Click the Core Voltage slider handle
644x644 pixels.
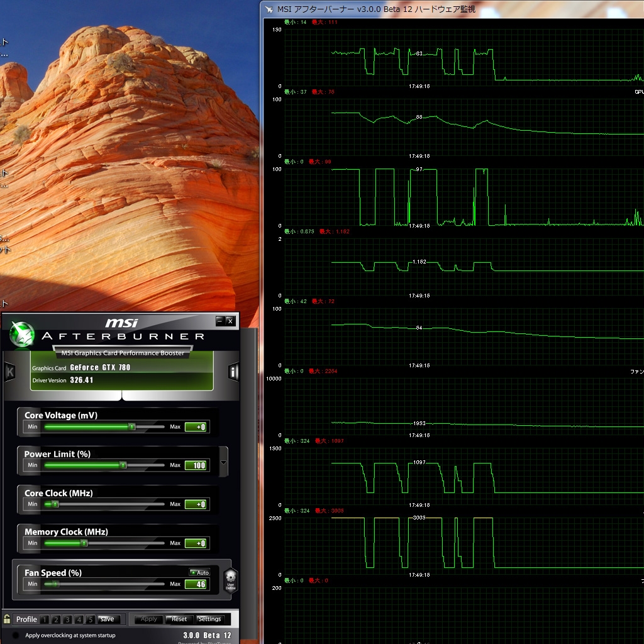click(x=132, y=427)
